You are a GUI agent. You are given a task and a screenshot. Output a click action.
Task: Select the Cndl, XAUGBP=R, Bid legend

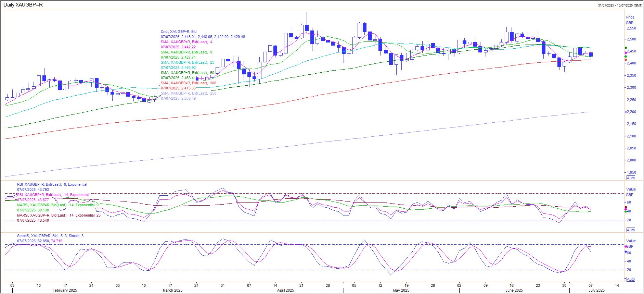pos(179,32)
